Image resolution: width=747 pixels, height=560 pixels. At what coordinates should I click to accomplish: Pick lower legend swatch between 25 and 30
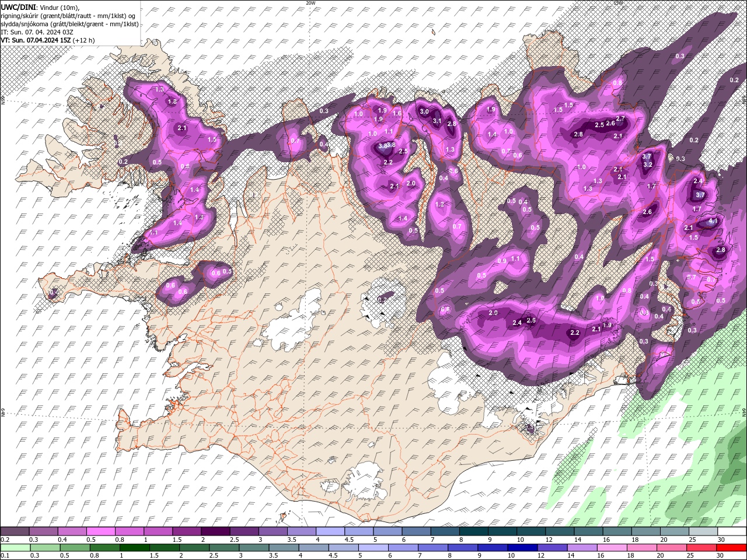point(700,548)
